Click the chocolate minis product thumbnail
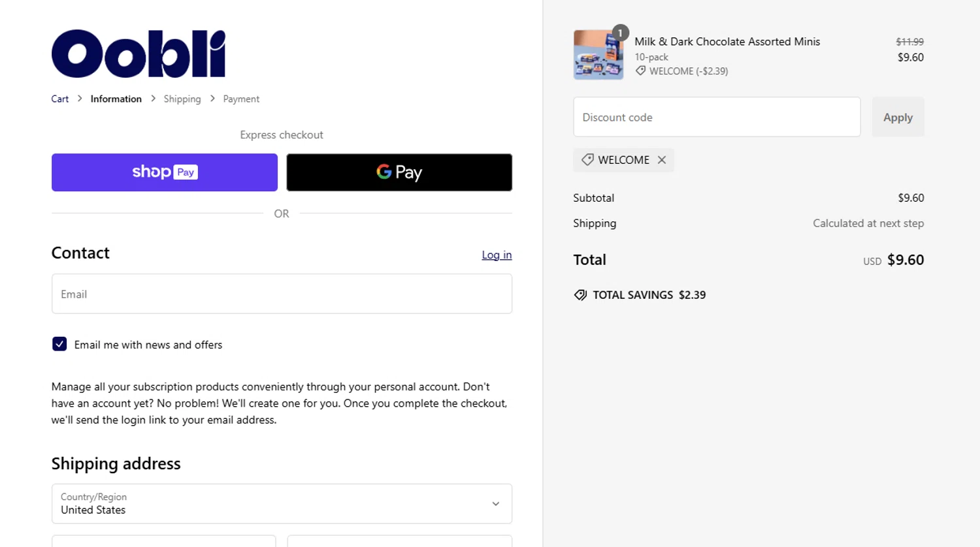This screenshot has height=547, width=980. (598, 55)
